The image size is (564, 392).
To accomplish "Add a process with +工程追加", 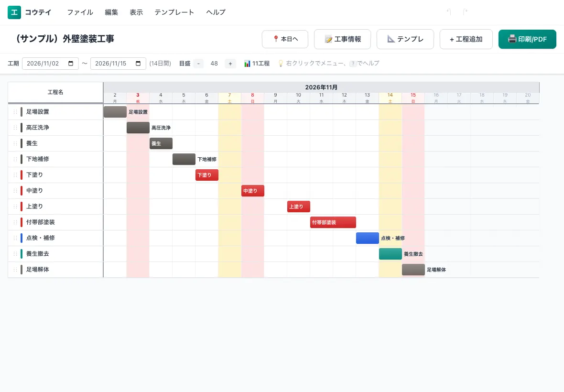I will 466,39.
